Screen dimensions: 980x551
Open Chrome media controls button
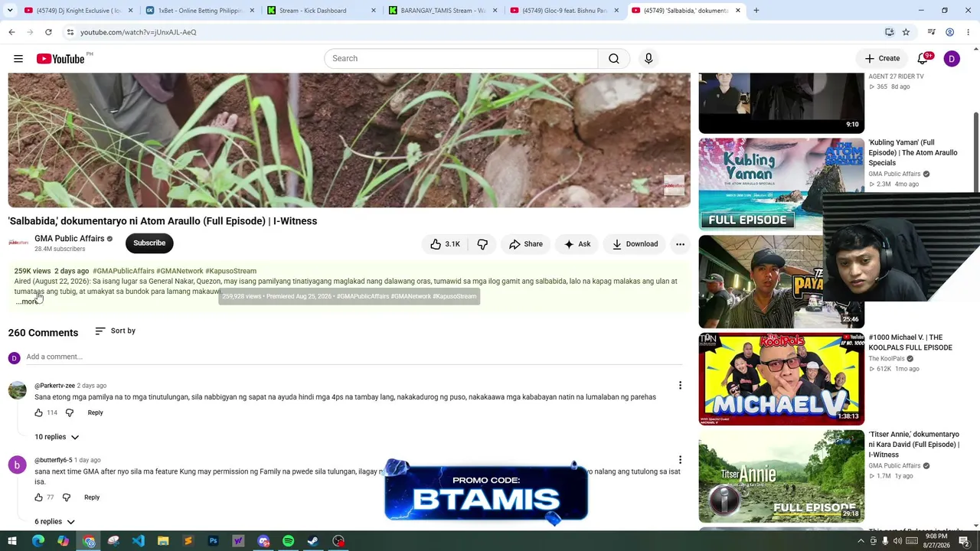click(931, 32)
